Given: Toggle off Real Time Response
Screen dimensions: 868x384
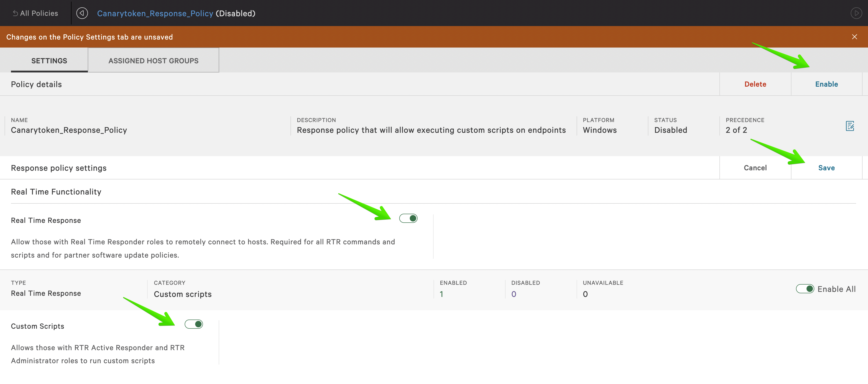Looking at the screenshot, I should coord(408,218).
